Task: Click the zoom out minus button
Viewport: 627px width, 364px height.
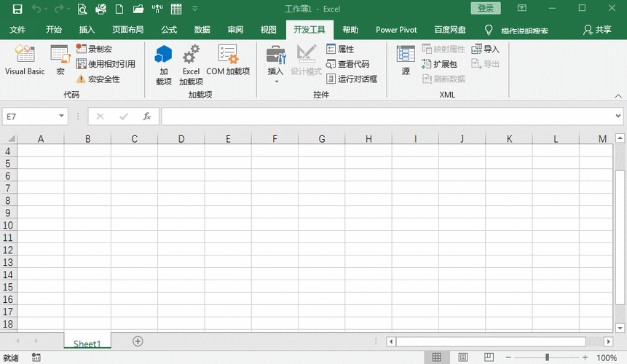Action: point(508,357)
